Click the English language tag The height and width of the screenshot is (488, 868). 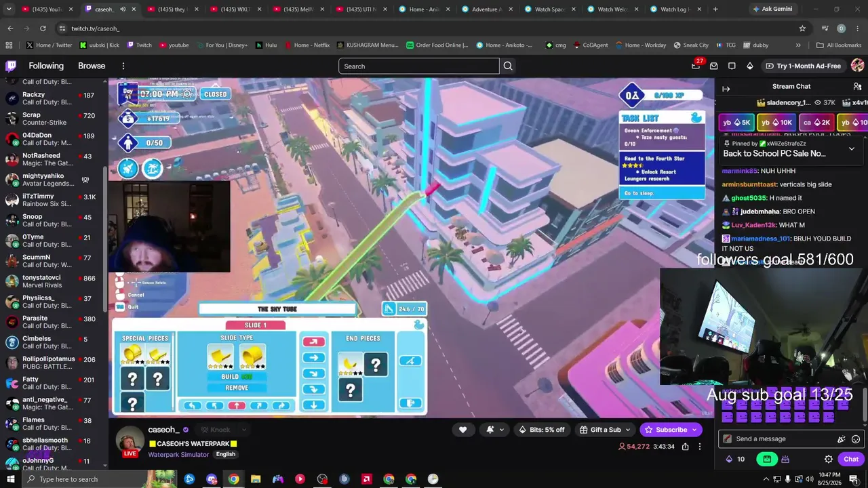[x=226, y=455]
